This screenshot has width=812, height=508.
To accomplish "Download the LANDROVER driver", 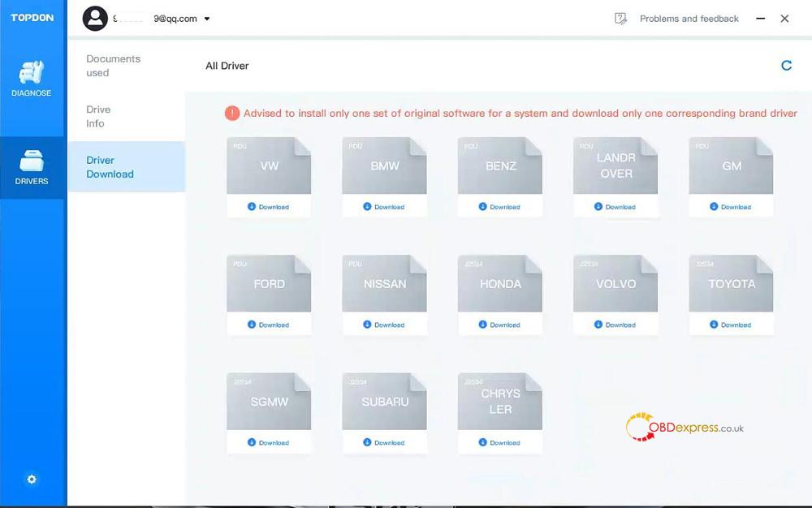I will (615, 206).
